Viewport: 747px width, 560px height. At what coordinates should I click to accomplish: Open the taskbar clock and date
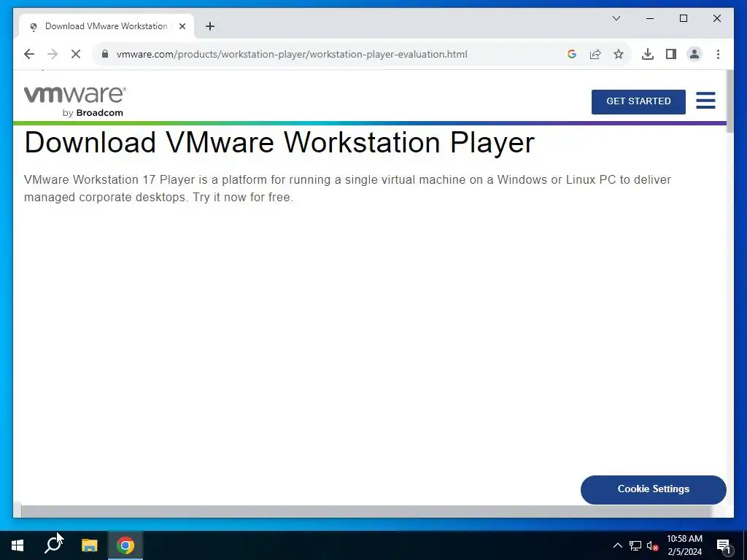[x=684, y=545]
